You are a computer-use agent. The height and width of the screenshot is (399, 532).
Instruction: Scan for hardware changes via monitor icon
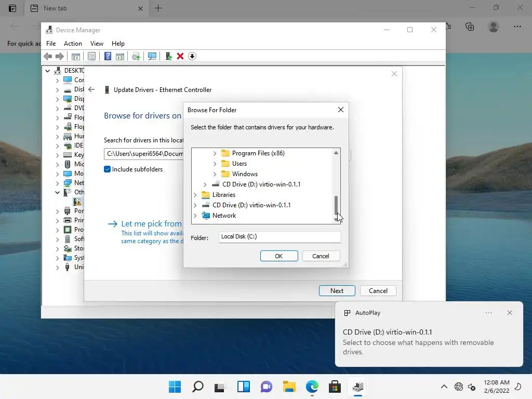(x=152, y=56)
